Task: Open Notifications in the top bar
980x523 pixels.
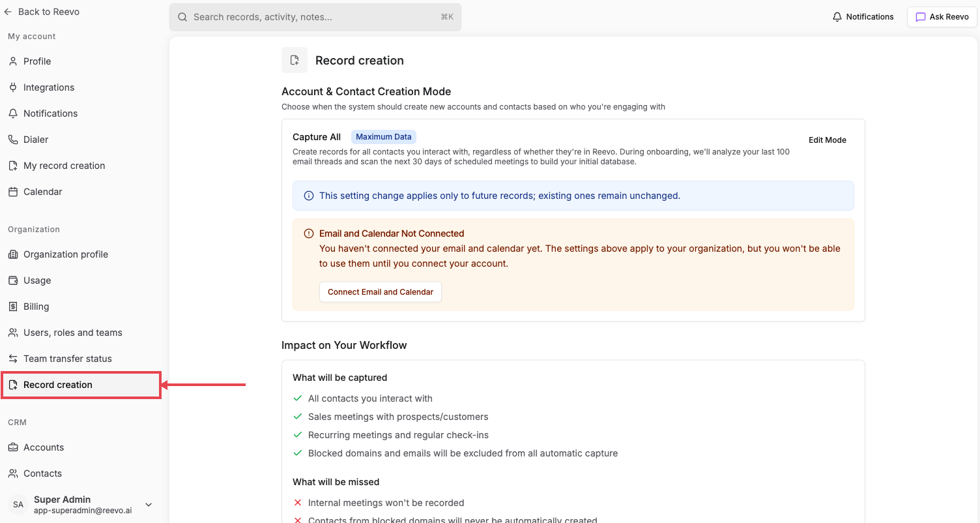Action: (x=863, y=17)
